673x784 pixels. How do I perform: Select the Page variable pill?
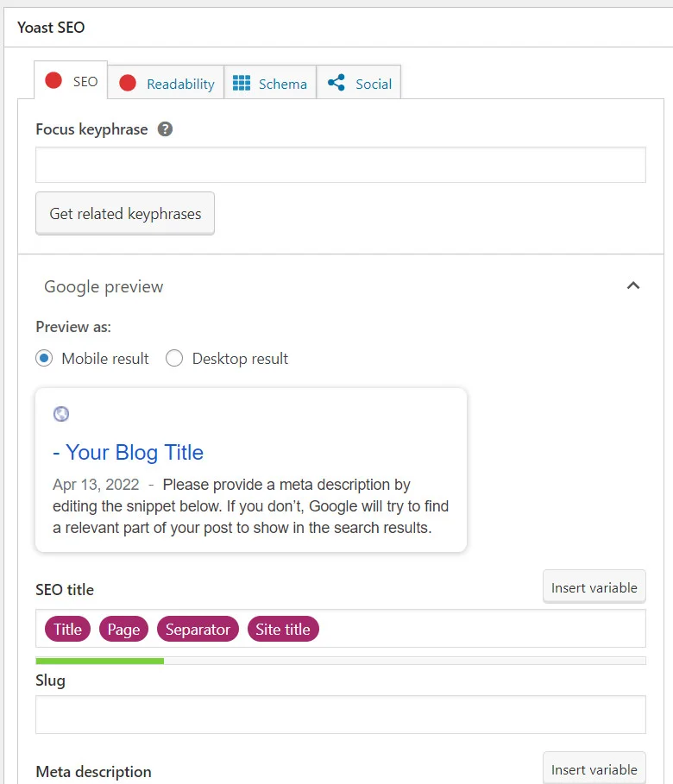click(123, 629)
